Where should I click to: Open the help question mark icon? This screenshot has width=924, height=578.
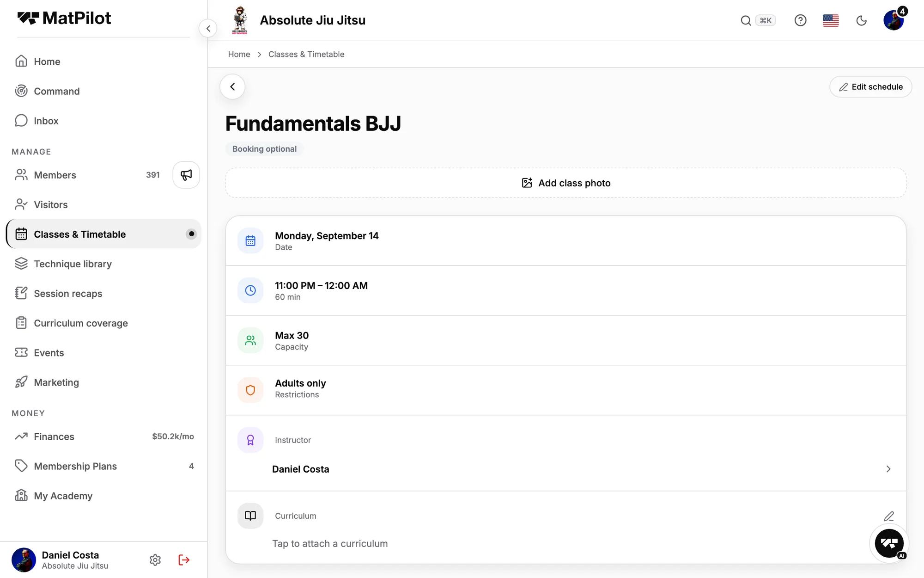click(x=800, y=20)
